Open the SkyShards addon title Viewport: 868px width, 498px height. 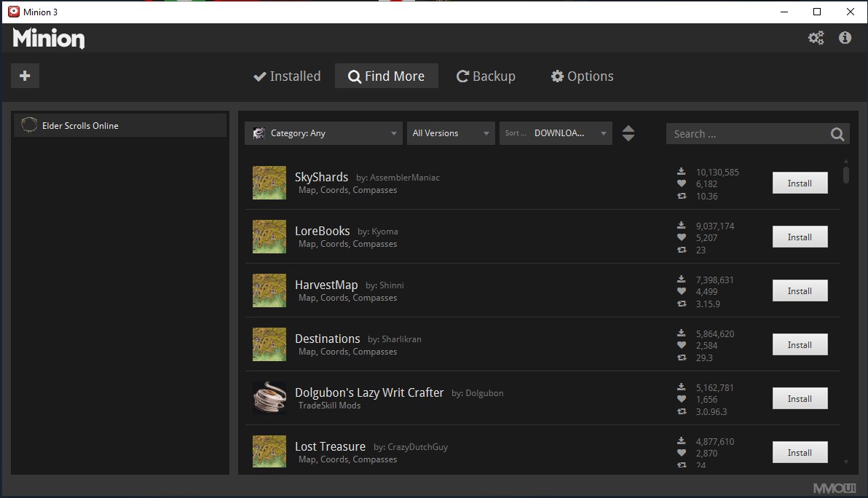[321, 177]
